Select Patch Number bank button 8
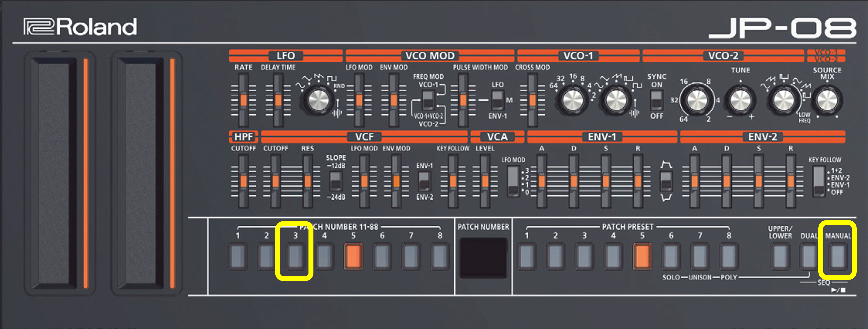This screenshot has width=868, height=329. click(440, 257)
